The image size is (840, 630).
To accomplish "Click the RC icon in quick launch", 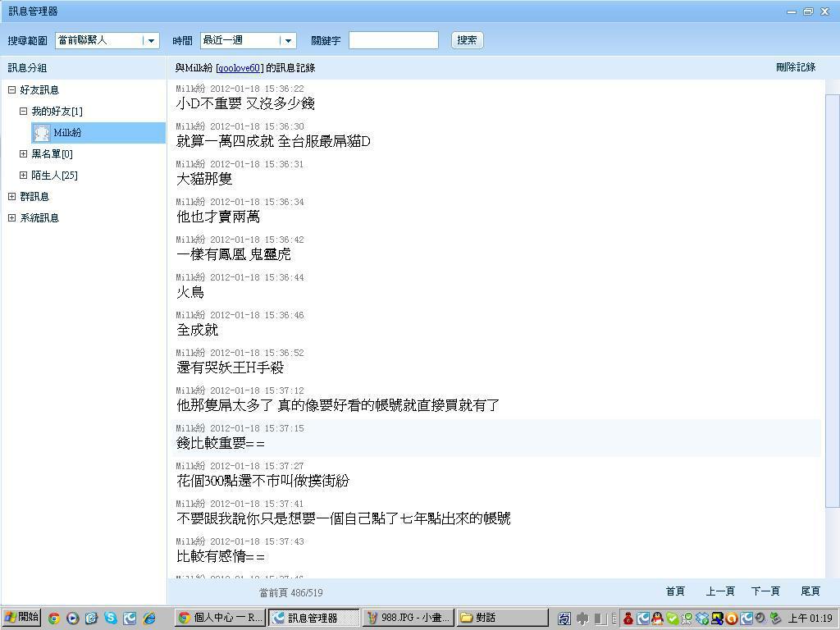I will click(x=130, y=619).
